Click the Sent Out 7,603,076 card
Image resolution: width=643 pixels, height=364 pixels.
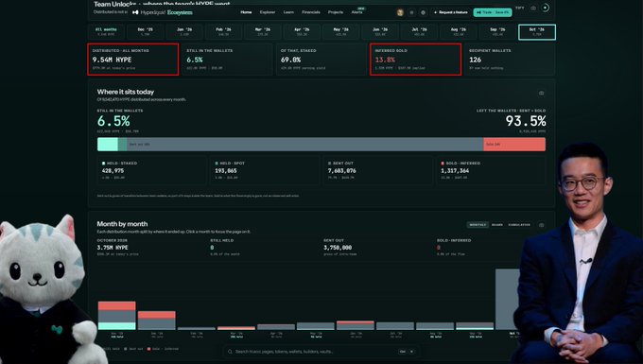(378, 170)
